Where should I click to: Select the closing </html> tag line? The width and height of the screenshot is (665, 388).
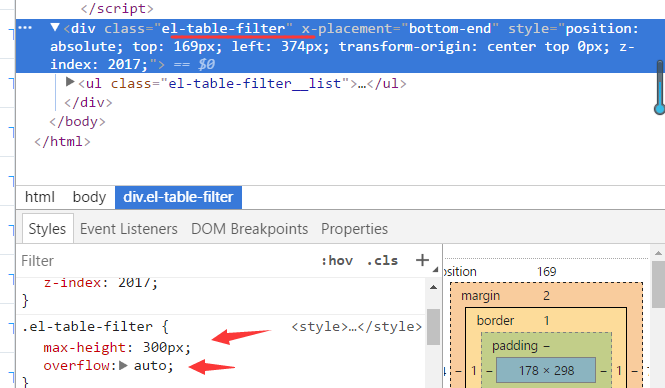62,142
